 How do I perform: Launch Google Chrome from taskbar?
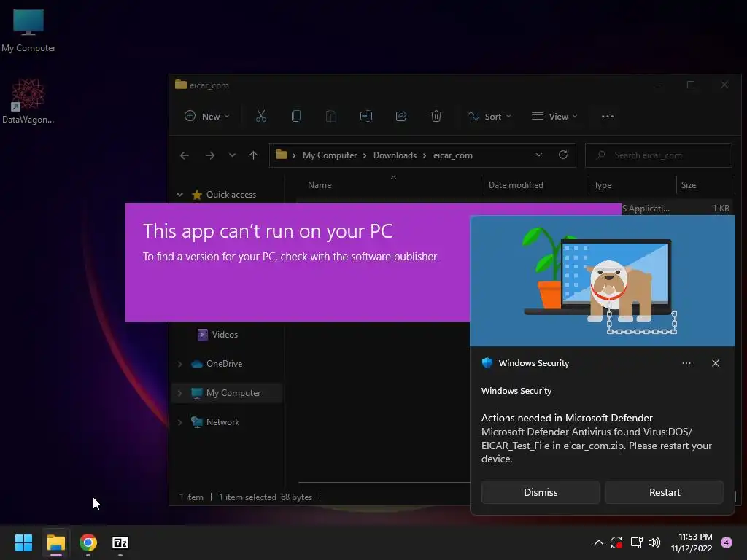click(88, 542)
